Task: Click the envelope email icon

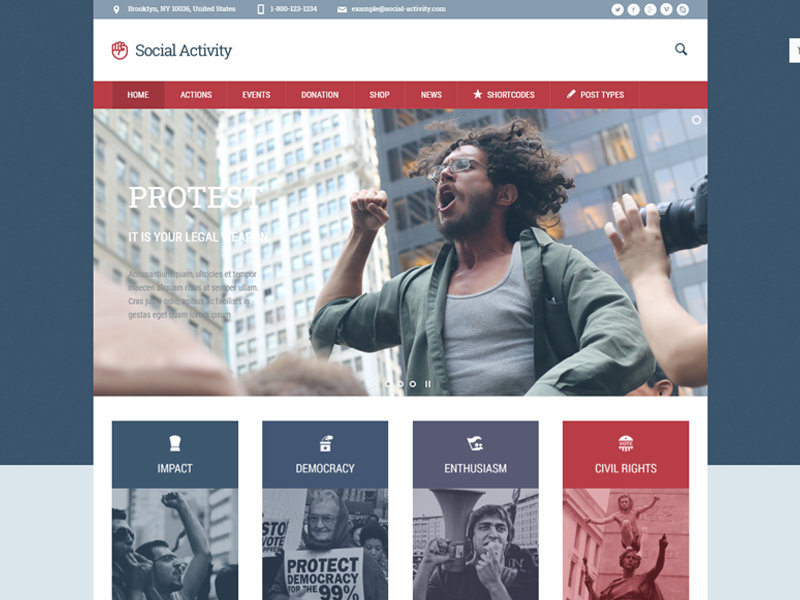Action: pos(342,10)
